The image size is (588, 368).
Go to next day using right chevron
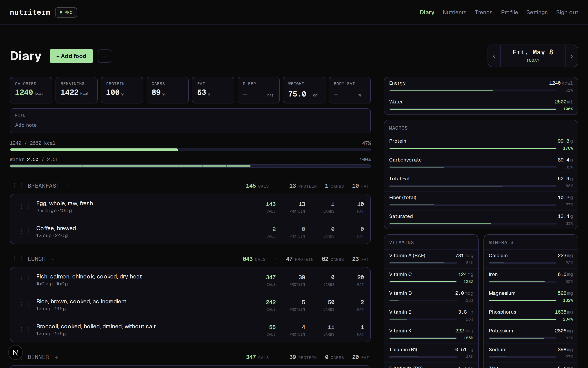pyautogui.click(x=571, y=56)
